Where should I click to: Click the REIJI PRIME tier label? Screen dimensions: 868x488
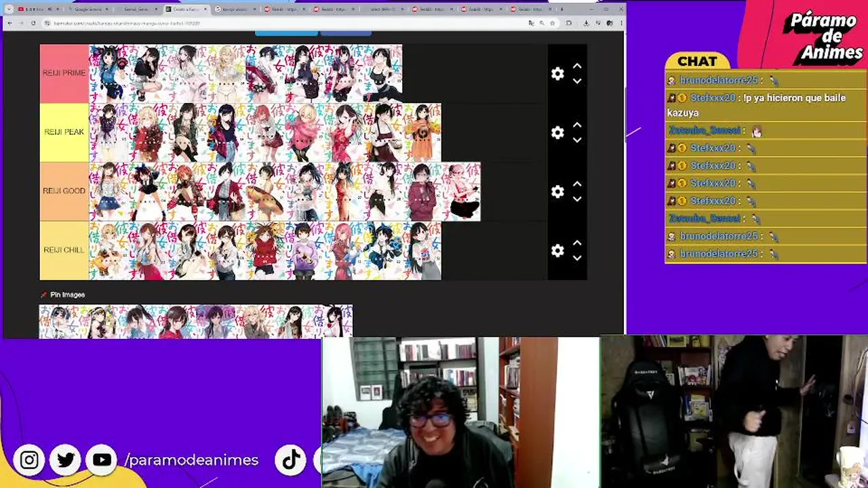click(64, 73)
